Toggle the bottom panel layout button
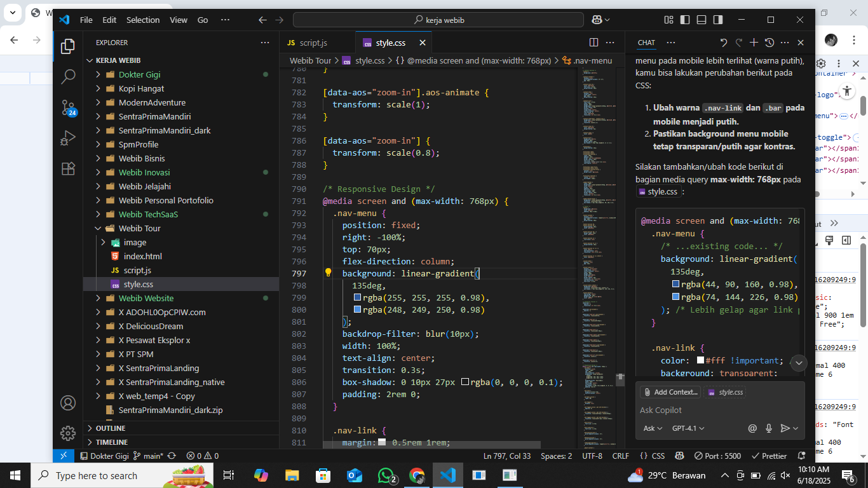 click(x=702, y=20)
